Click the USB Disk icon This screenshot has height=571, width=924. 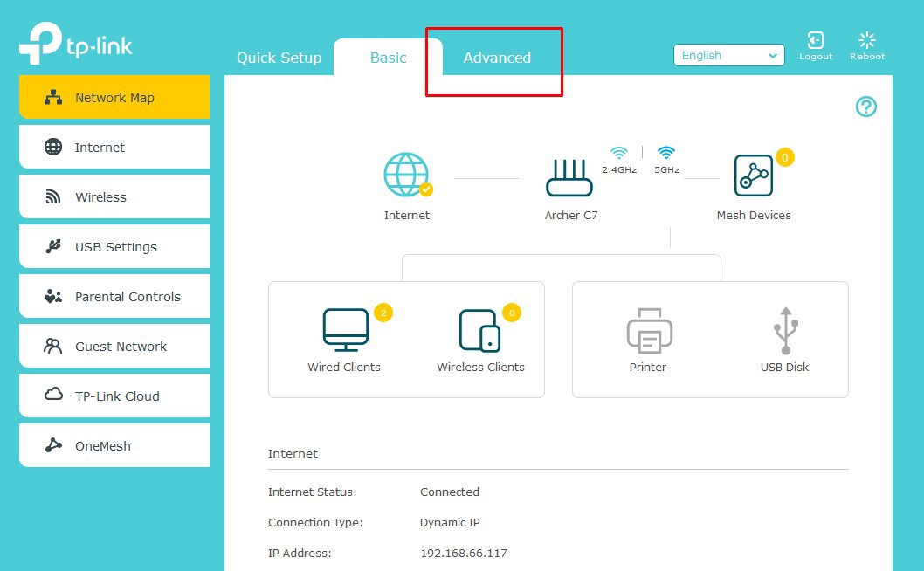[784, 330]
